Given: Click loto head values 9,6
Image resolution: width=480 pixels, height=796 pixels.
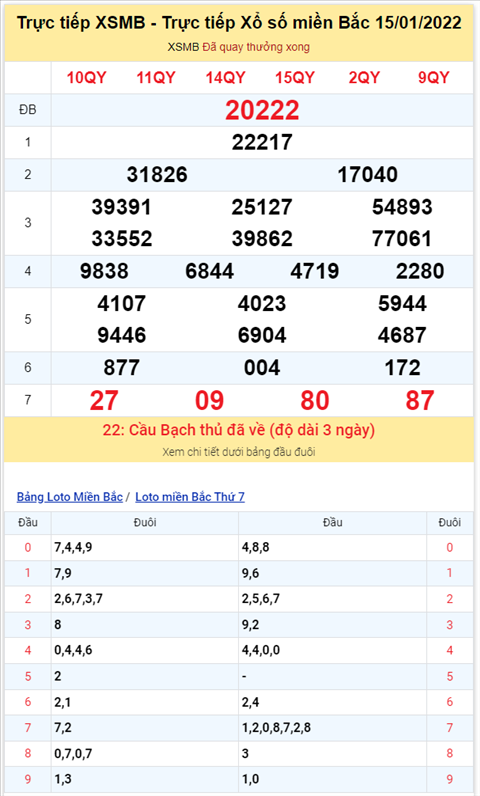Looking at the screenshot, I should [251, 573].
